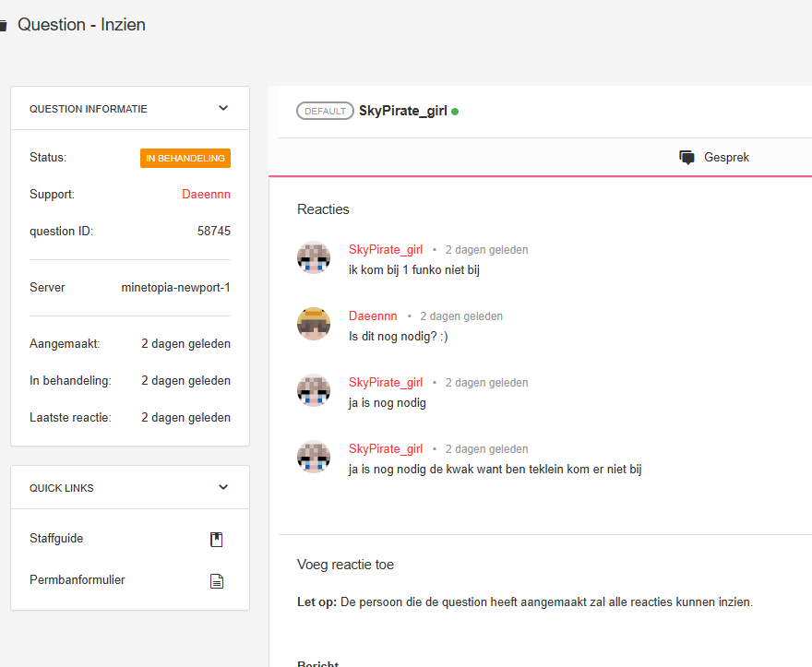
Task: Collapse the Quick Links panel
Action: (x=222, y=487)
